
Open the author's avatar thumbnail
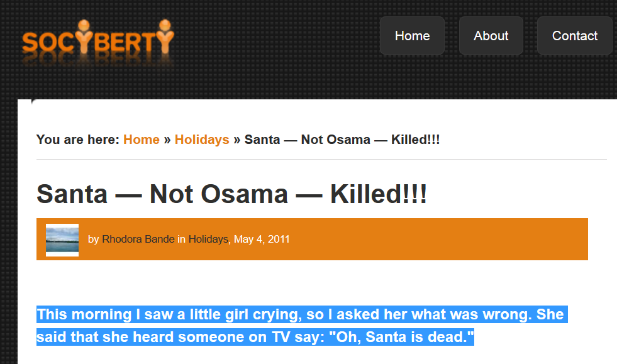click(62, 240)
